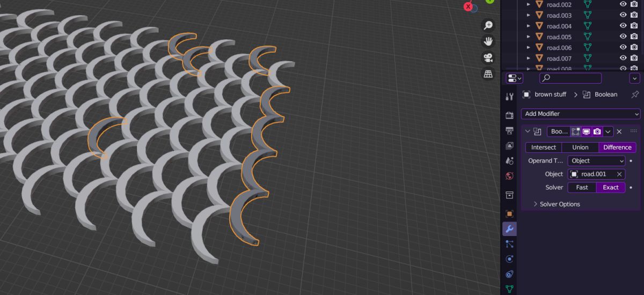Click the viewport zoom magnifier icon

tap(488, 25)
